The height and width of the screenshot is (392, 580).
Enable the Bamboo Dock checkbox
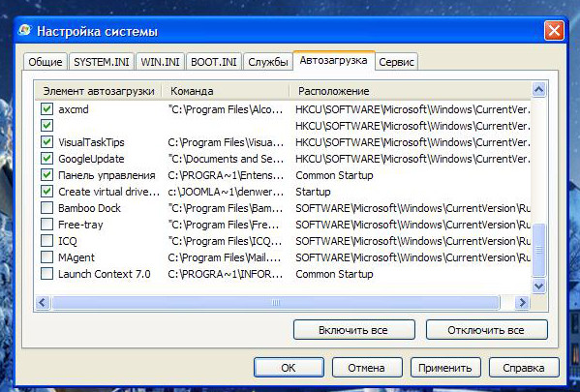(46, 208)
